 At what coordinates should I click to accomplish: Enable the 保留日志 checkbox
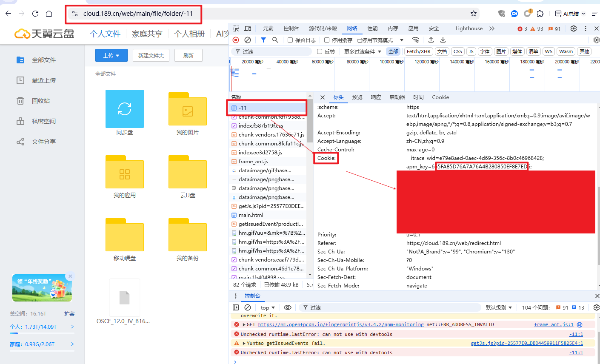point(290,40)
